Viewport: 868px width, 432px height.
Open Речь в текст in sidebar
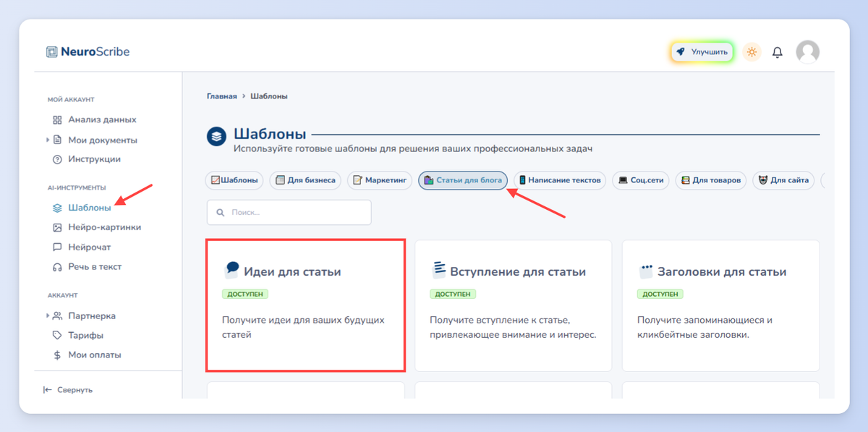tap(95, 267)
